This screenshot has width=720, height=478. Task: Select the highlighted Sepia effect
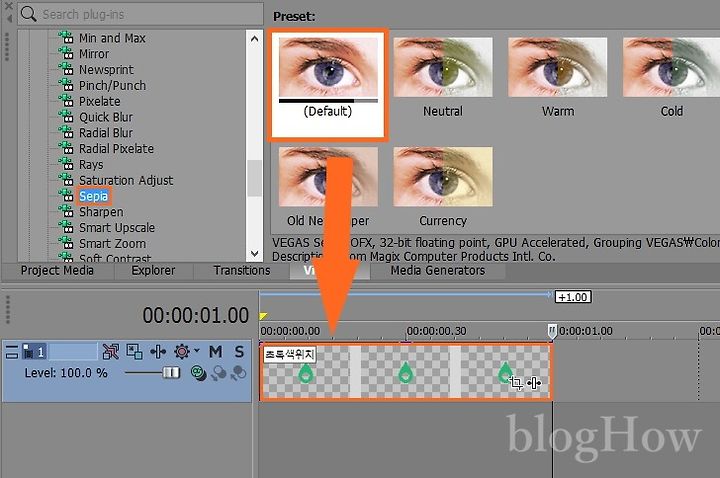pyautogui.click(x=93, y=196)
